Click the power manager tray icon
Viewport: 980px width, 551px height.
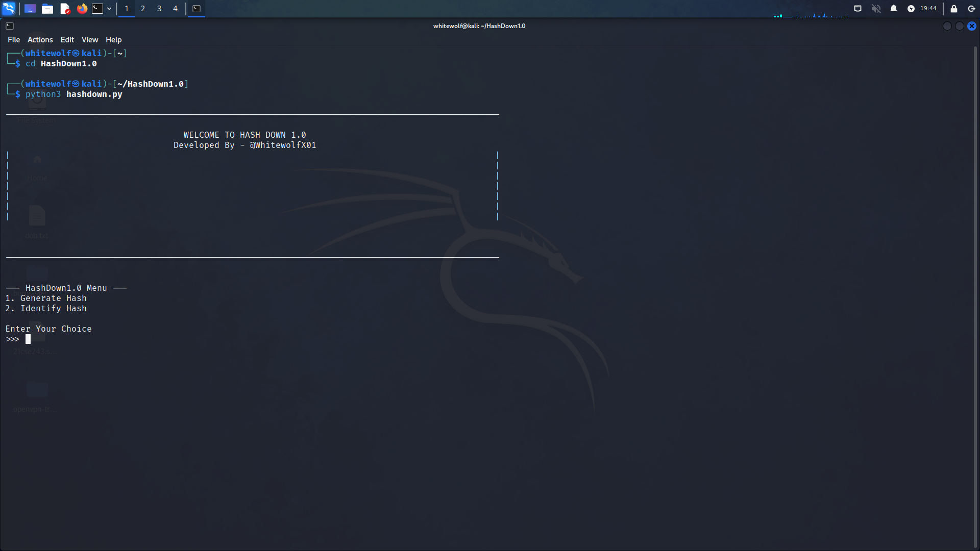click(911, 9)
